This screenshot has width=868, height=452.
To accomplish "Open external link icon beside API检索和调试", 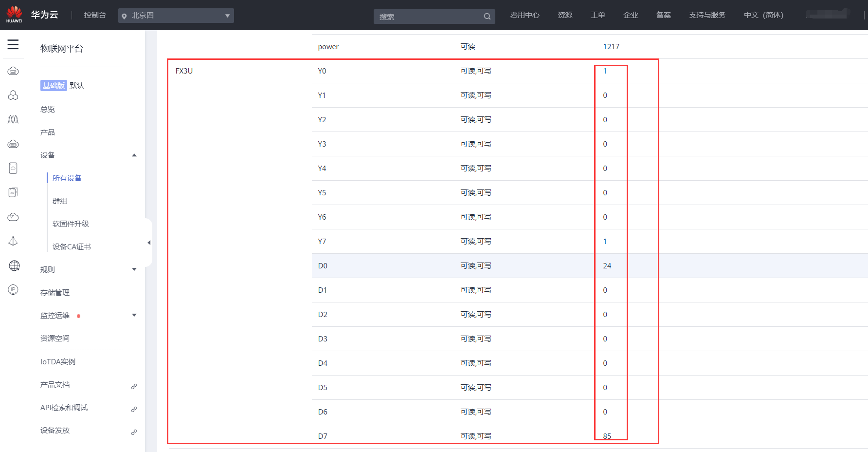I will point(134,409).
